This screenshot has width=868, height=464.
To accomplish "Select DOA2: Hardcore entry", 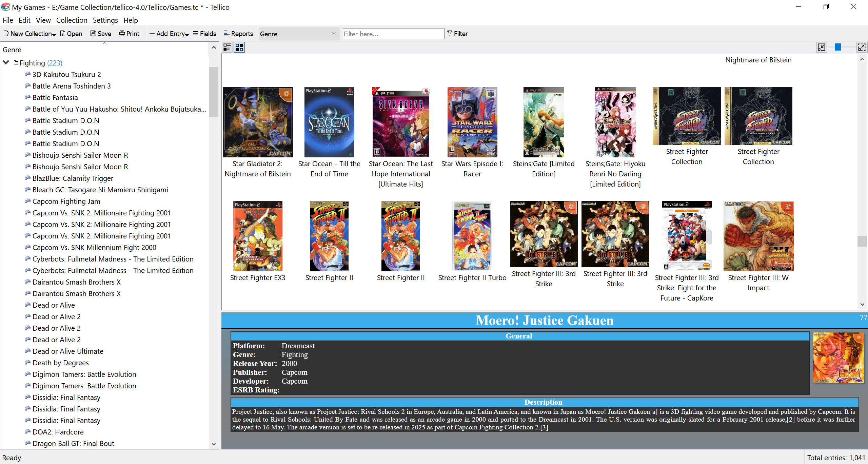I will point(58,432).
